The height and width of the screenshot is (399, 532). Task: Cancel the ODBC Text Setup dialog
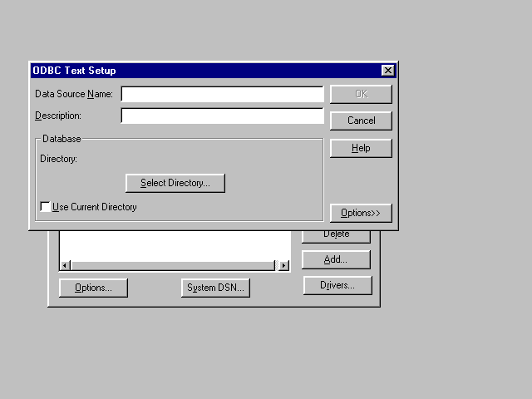361,121
